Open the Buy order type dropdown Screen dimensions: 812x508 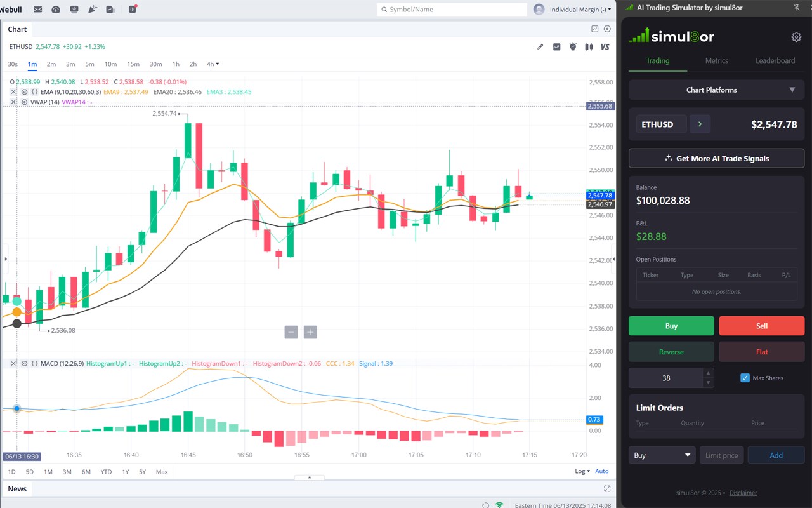tap(662, 455)
